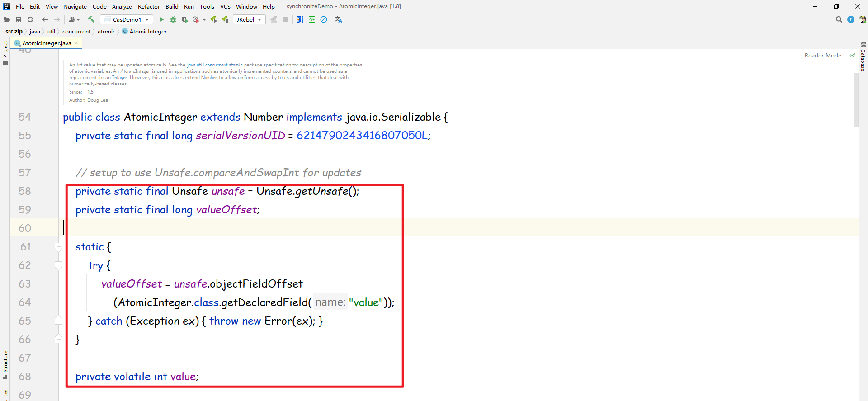The width and height of the screenshot is (868, 401).
Task: Open the File menu
Action: 20,6
